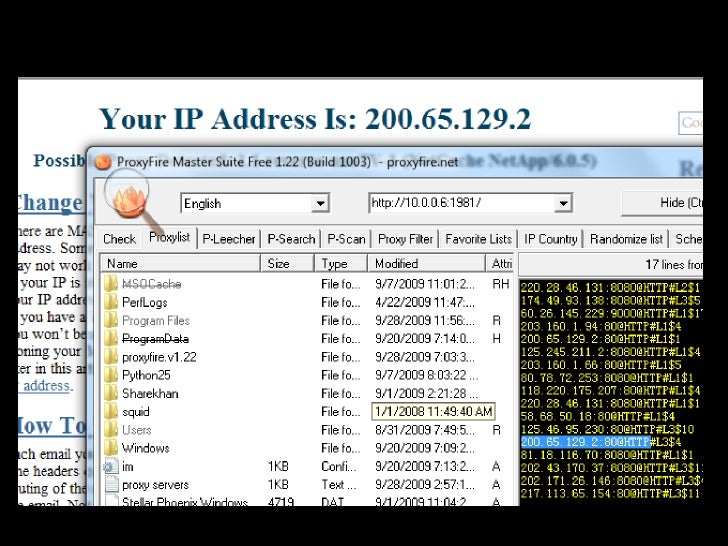728x546 pixels.
Task: Select the squid folder icon
Action: 110,411
